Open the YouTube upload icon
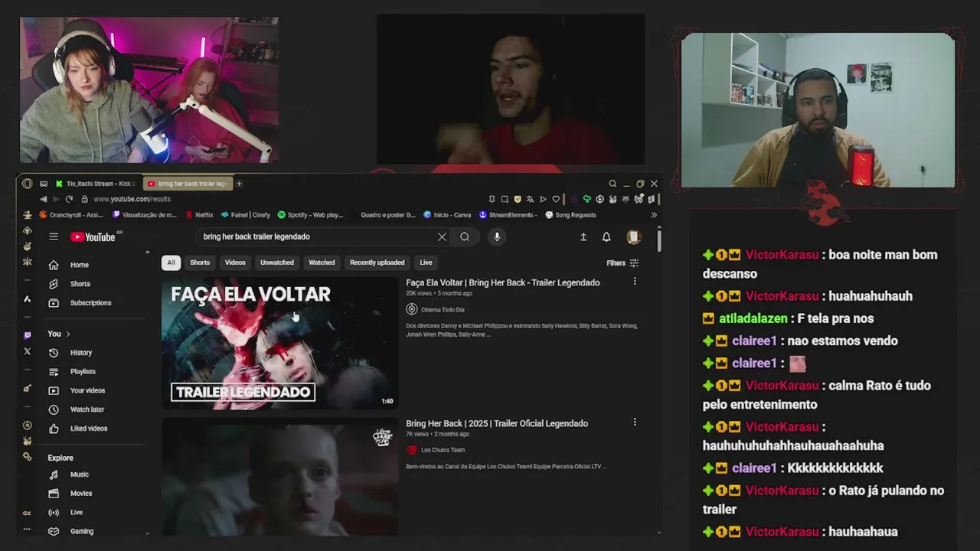Image resolution: width=980 pixels, height=551 pixels. point(583,237)
